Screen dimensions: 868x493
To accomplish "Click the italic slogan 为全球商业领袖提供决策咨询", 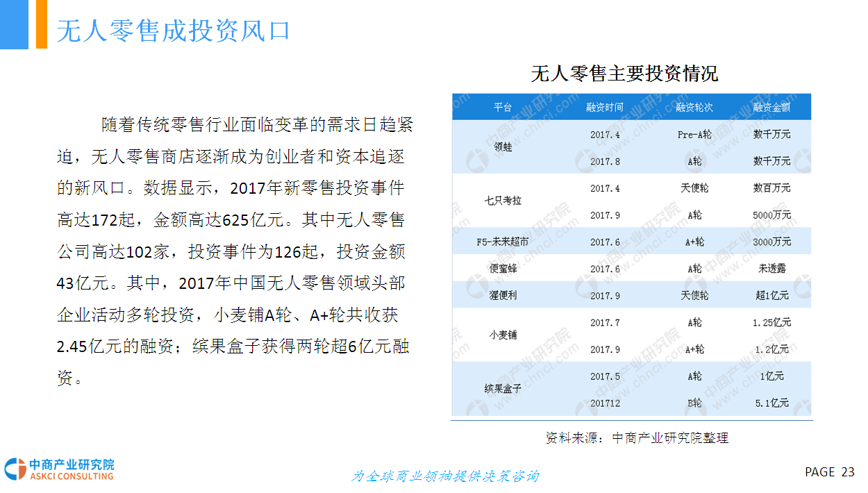I will 444,476.
